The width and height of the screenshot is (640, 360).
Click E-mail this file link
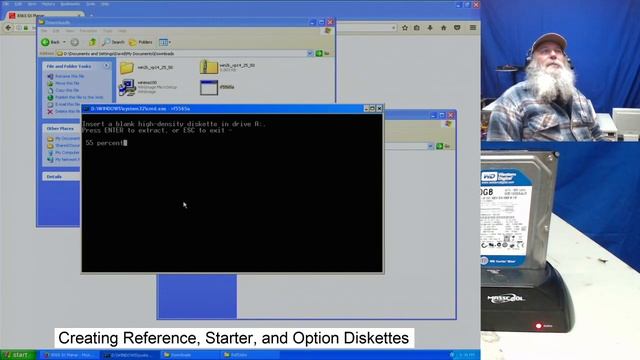click(64, 104)
